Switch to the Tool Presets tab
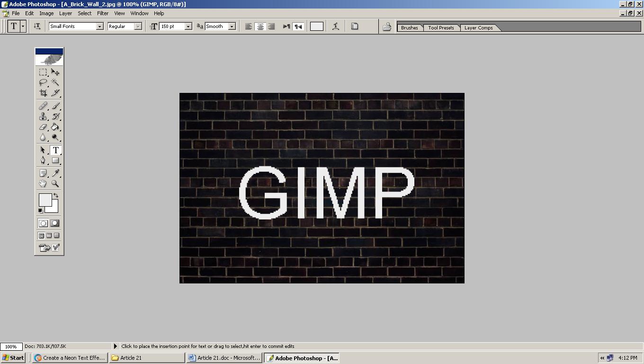The image size is (644, 364). pyautogui.click(x=441, y=27)
